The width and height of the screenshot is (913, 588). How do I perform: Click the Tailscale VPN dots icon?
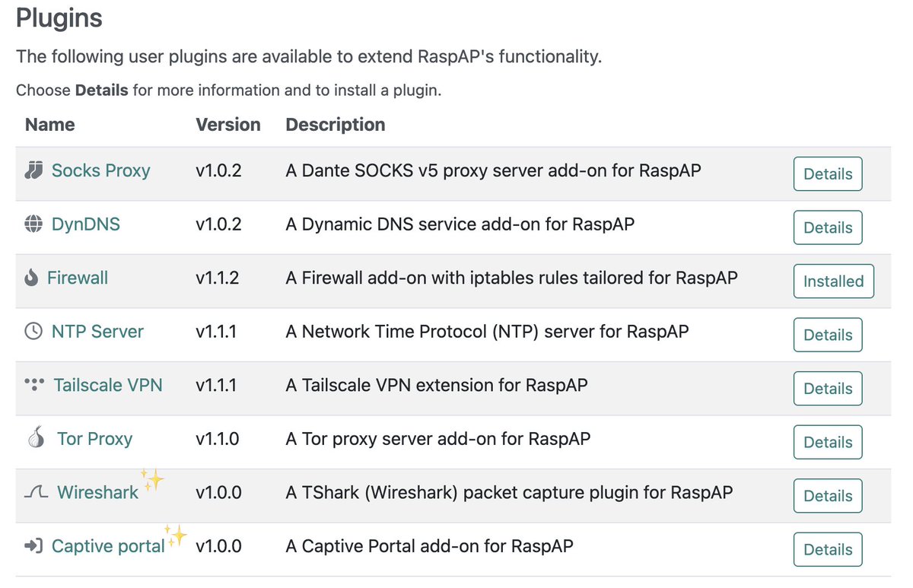coord(34,385)
